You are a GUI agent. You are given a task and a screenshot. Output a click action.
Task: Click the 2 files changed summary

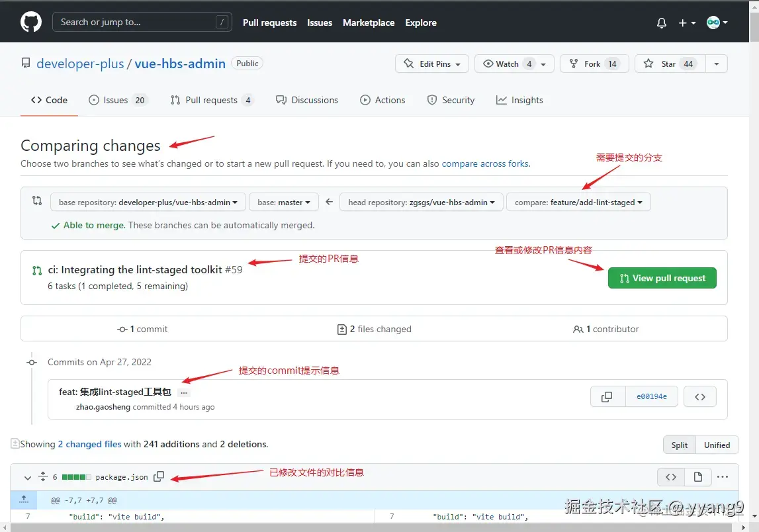pos(374,329)
